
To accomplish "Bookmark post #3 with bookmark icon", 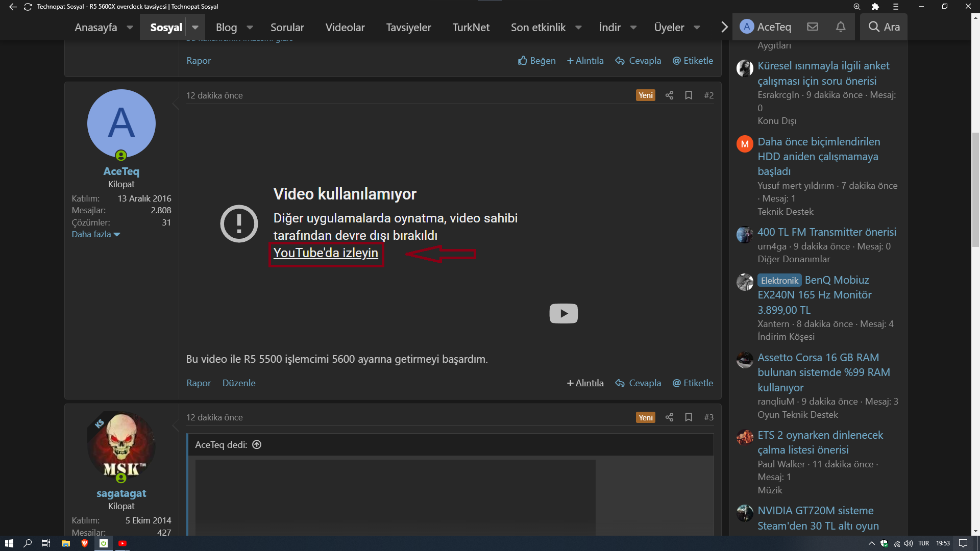I will pyautogui.click(x=689, y=417).
